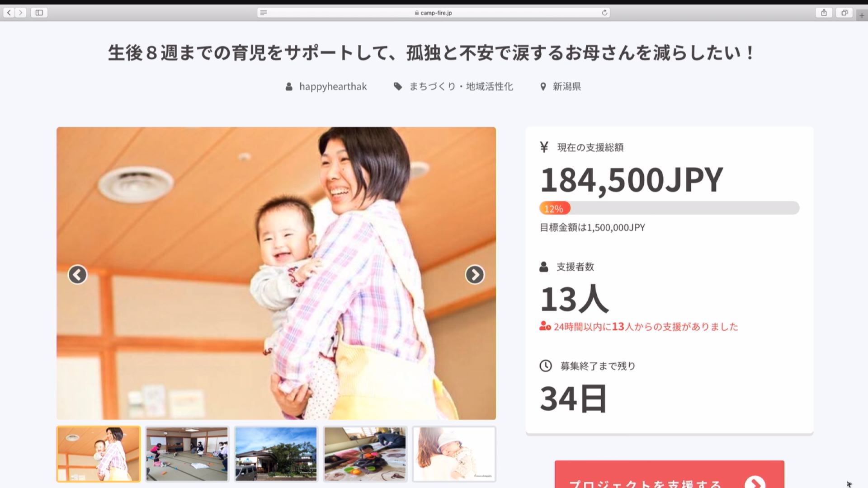Select the tatami room group thumbnail

point(187,454)
